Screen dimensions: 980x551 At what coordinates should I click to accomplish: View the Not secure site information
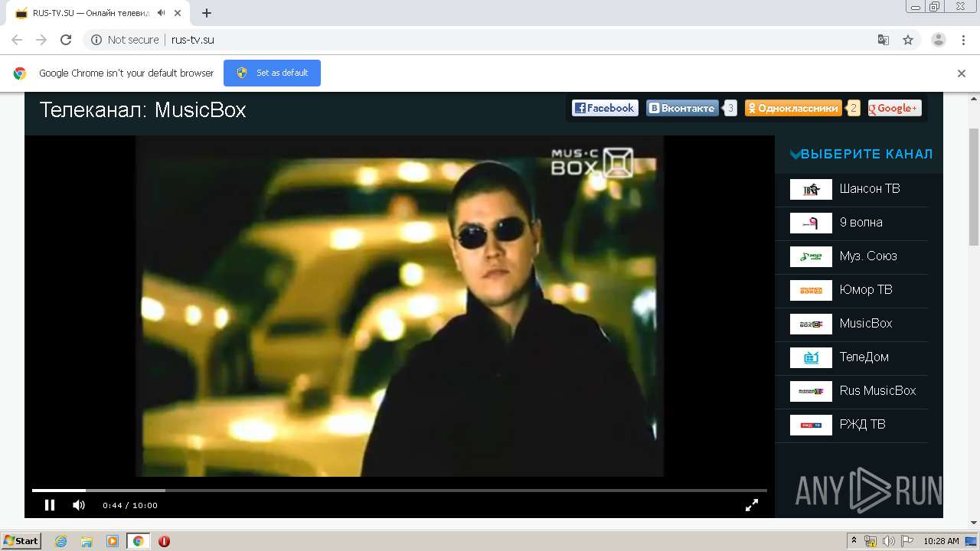125,40
